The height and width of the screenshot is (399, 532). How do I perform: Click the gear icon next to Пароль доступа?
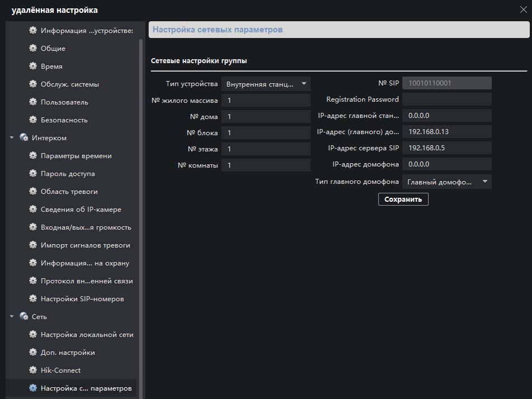coord(33,174)
